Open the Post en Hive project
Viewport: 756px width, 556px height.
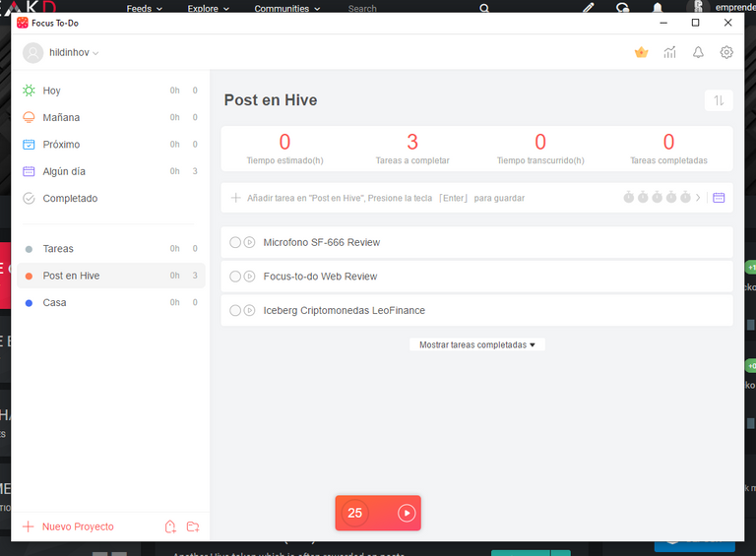[111, 276]
